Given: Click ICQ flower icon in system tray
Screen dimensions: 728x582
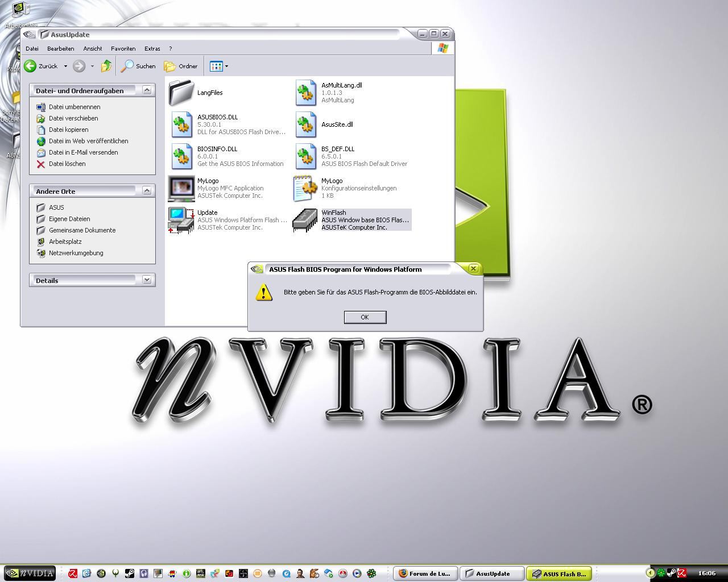Looking at the screenshot, I should click(661, 573).
